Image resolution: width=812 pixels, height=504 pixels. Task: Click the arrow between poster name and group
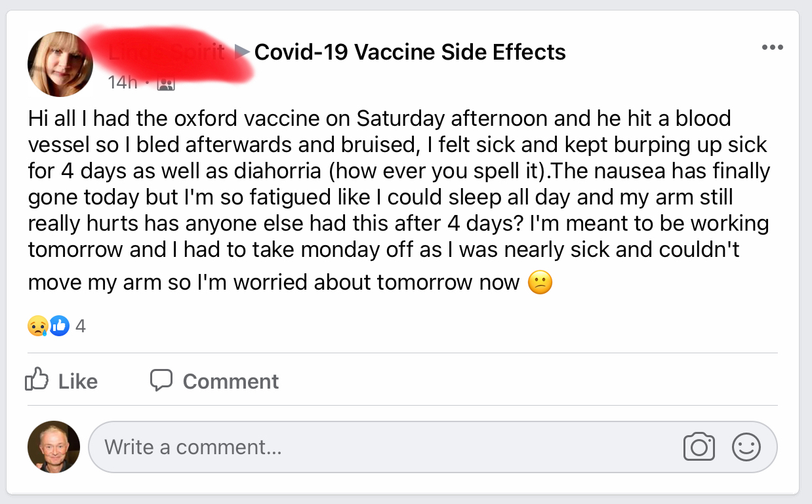pyautogui.click(x=242, y=52)
